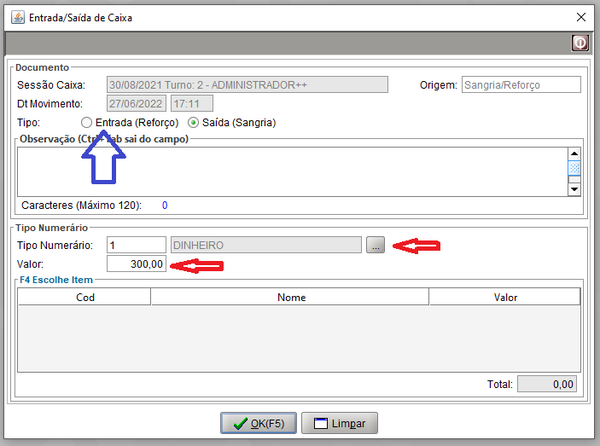Click the Total field showing 0,00
600x446 pixels.
(547, 384)
